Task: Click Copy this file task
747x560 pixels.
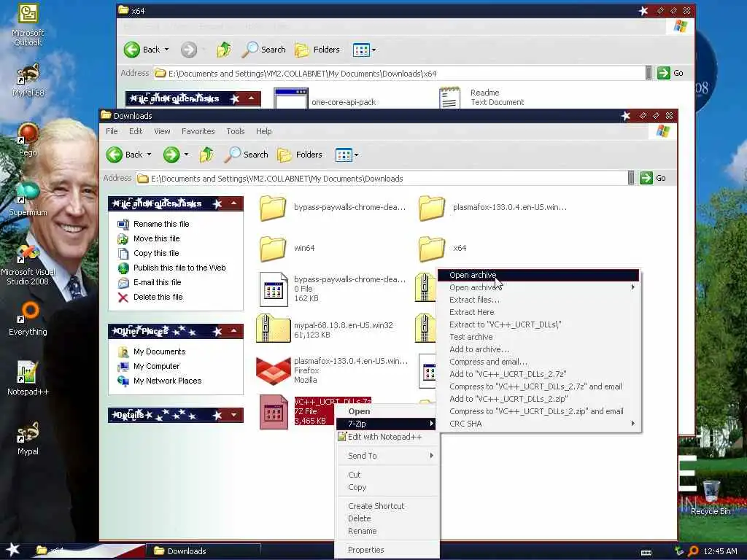Action: click(147, 253)
